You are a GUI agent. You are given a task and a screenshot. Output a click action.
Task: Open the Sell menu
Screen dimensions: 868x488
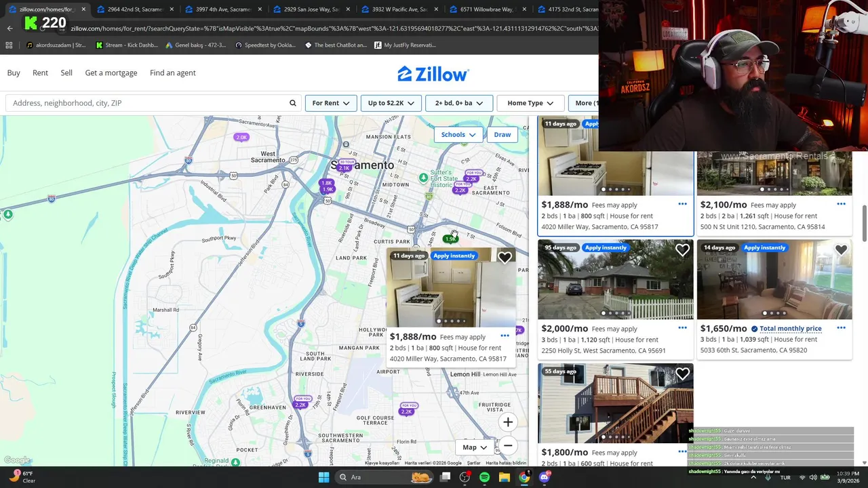click(x=66, y=73)
